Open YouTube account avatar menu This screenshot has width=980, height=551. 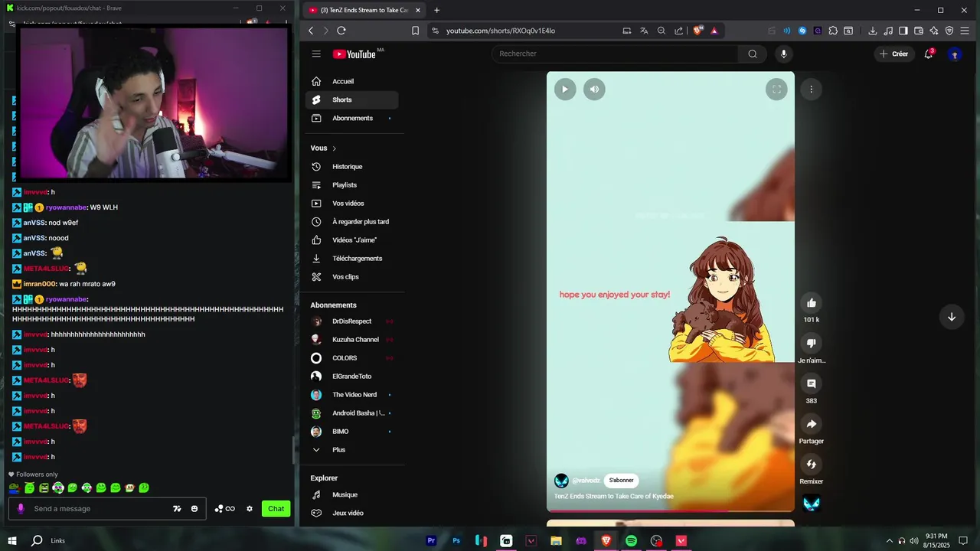955,54
